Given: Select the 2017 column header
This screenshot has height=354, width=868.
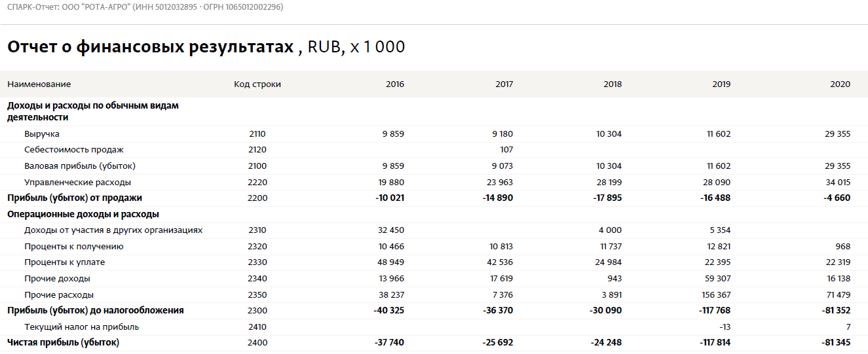Looking at the screenshot, I should click(x=504, y=84).
